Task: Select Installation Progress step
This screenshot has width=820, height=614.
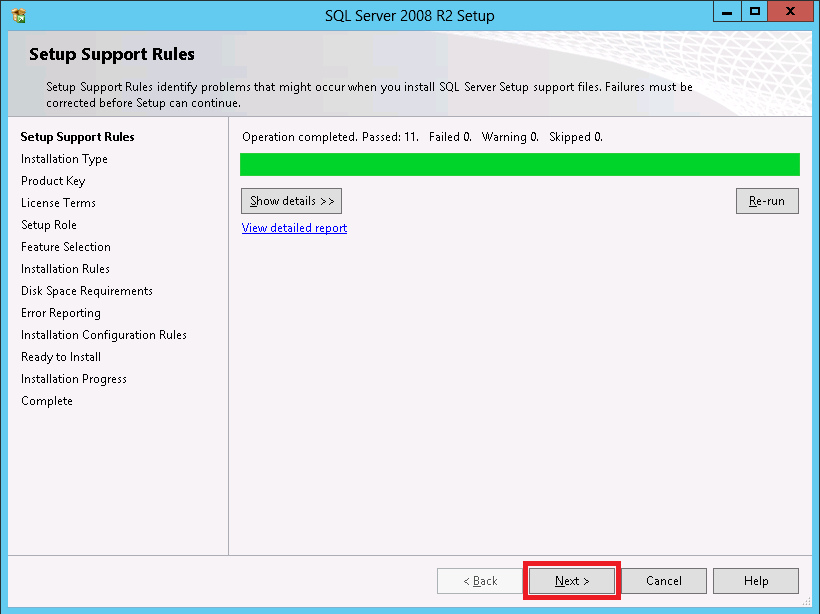Action: tap(74, 379)
